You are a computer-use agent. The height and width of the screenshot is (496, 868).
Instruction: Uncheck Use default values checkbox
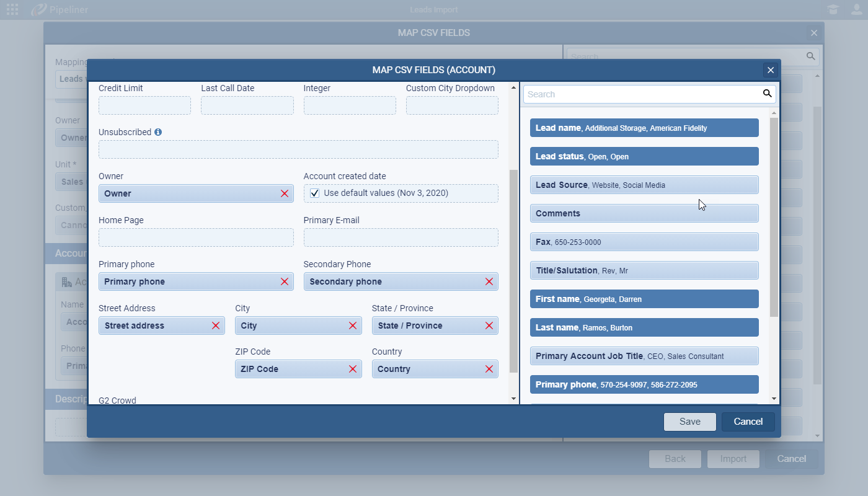click(315, 193)
